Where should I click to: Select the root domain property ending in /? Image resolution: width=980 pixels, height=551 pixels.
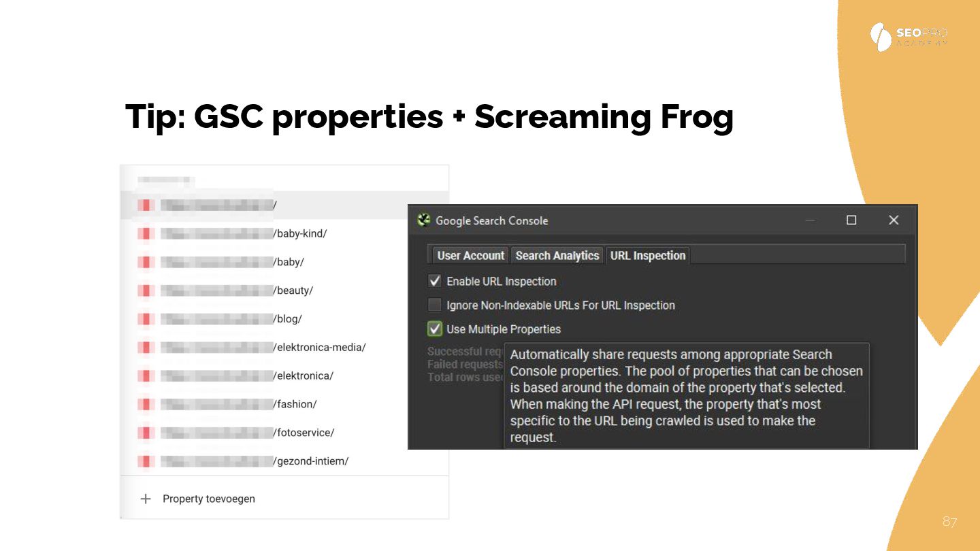275,205
